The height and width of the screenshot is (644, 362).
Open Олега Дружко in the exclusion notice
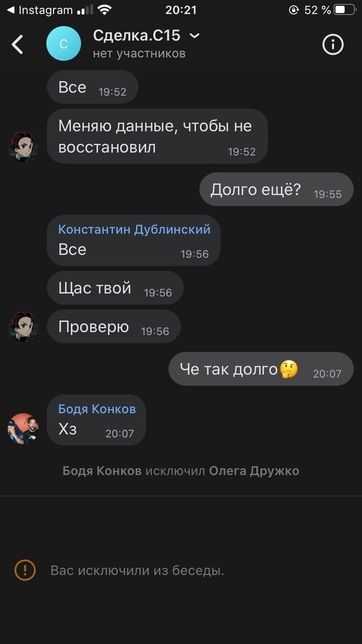click(254, 470)
